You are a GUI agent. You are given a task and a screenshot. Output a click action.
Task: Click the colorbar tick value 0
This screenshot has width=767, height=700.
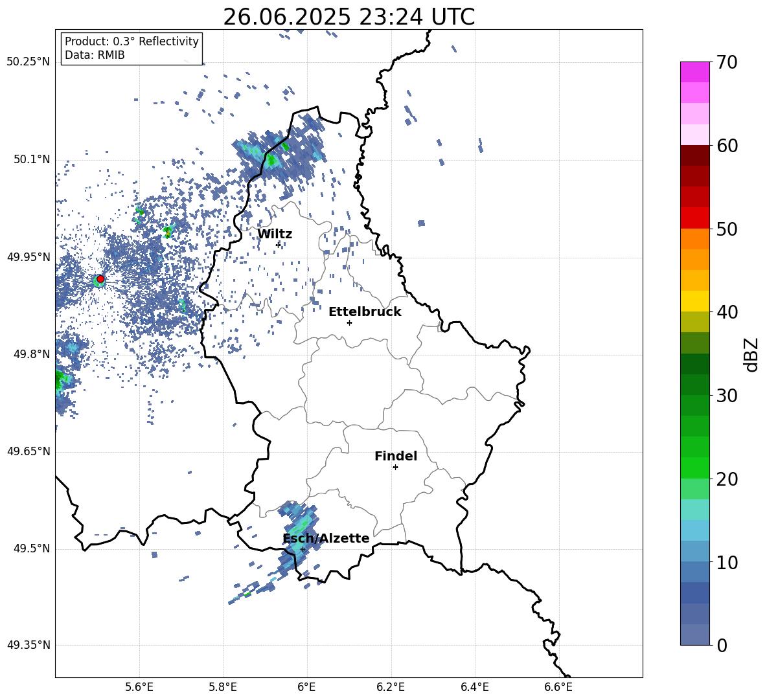tap(722, 645)
